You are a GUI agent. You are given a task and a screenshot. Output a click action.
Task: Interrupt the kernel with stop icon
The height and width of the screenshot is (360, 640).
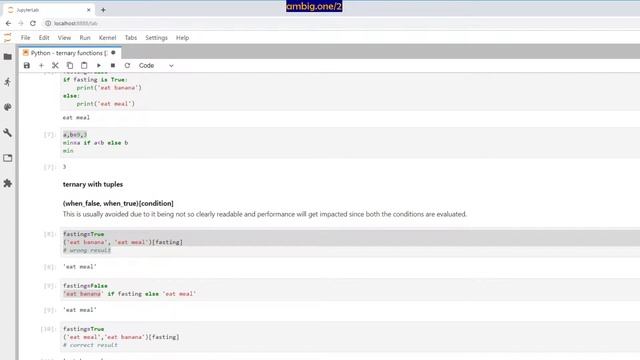113,65
